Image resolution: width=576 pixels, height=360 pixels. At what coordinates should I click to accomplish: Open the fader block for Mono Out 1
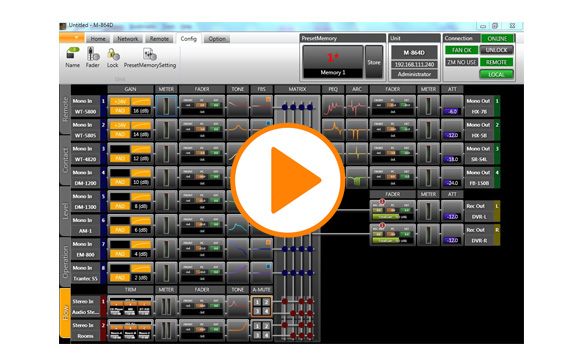tap(392, 106)
